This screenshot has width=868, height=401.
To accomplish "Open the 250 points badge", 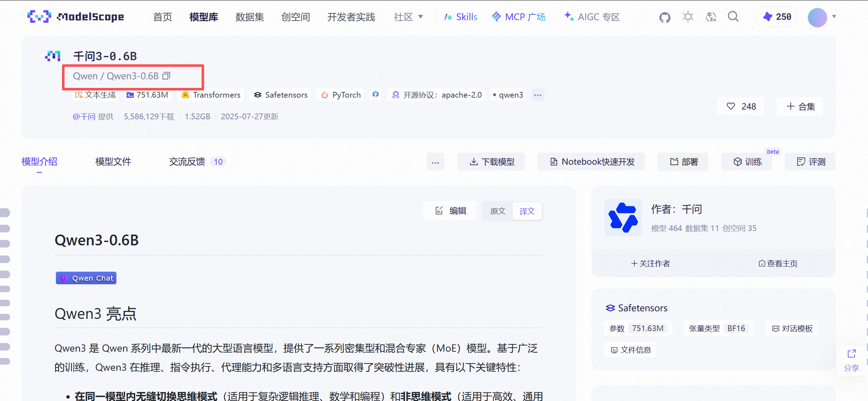I will (x=777, y=17).
